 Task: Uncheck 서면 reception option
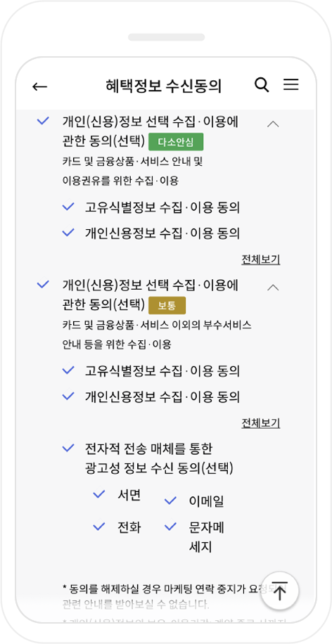tap(99, 494)
